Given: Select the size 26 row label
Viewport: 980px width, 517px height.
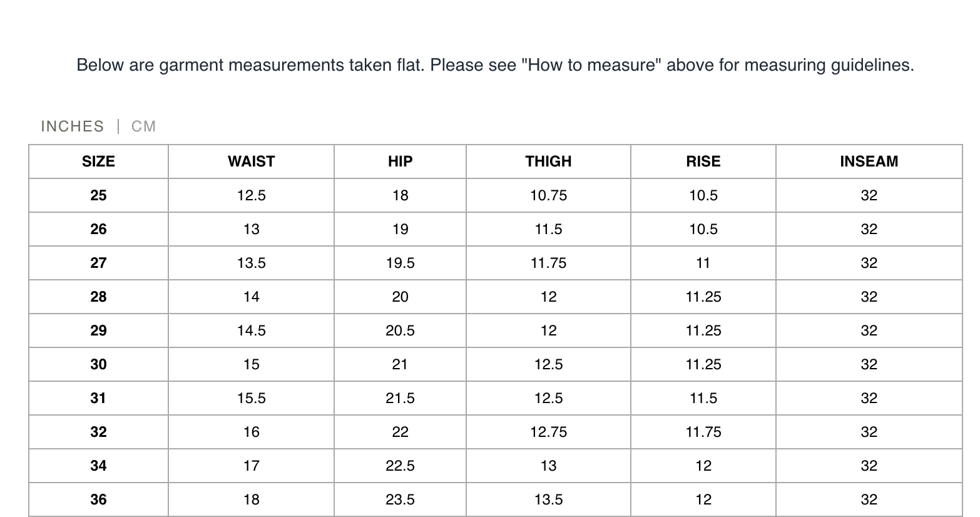Looking at the screenshot, I should click(98, 229).
